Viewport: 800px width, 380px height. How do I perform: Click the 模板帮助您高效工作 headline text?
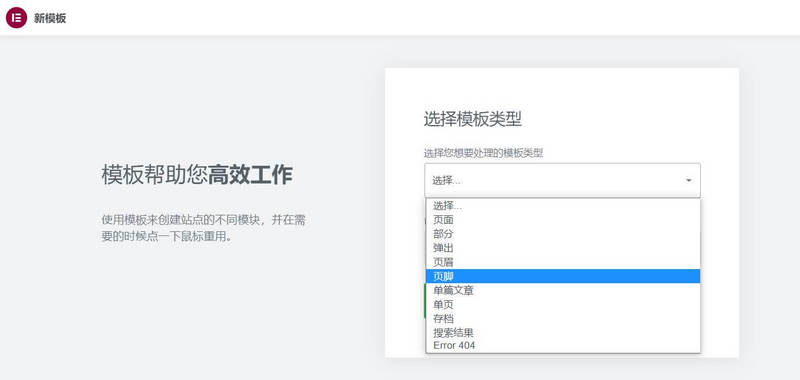[197, 175]
